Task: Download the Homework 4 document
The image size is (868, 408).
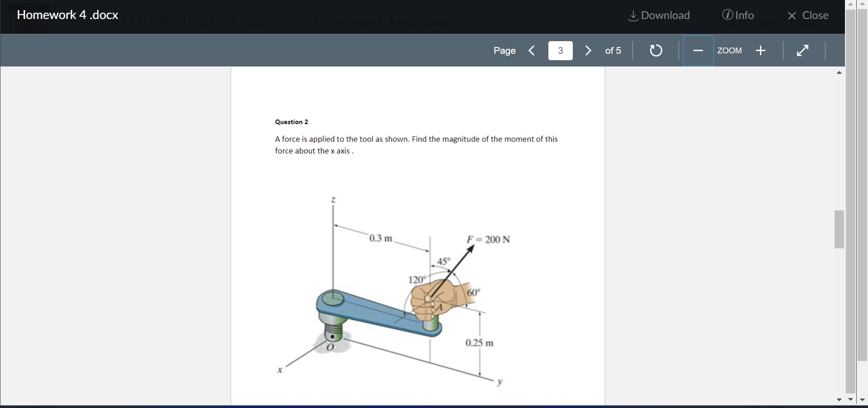Action: pyautogui.click(x=658, y=15)
